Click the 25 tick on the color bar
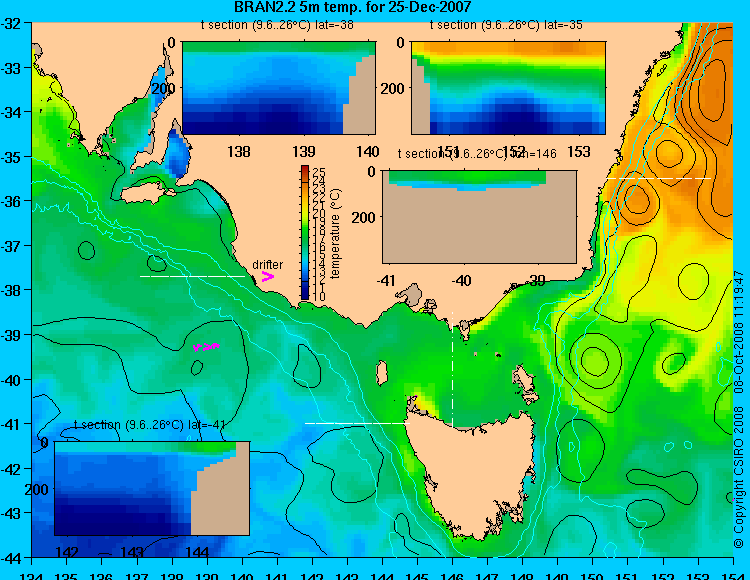This screenshot has height=580, width=750. click(319, 172)
